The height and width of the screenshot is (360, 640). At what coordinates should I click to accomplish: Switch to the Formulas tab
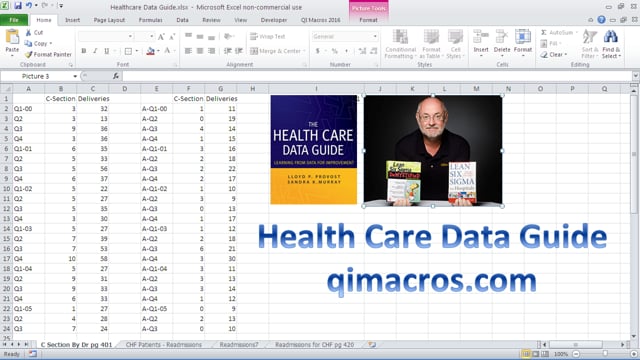150,20
